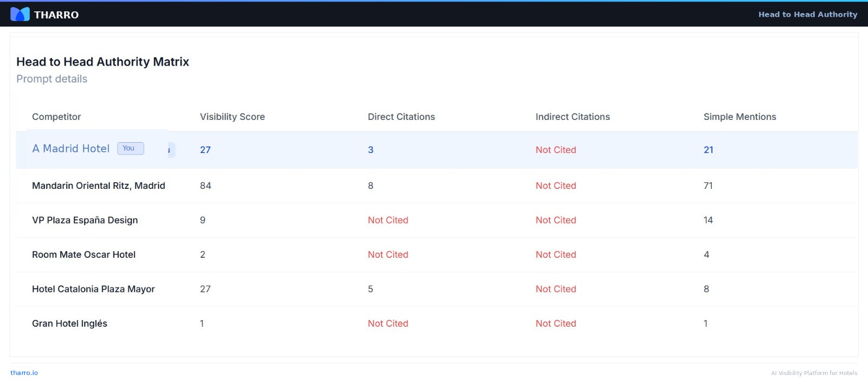
Task: Select the Mandarin Oriental Ritz, Madrid row
Action: point(98,186)
